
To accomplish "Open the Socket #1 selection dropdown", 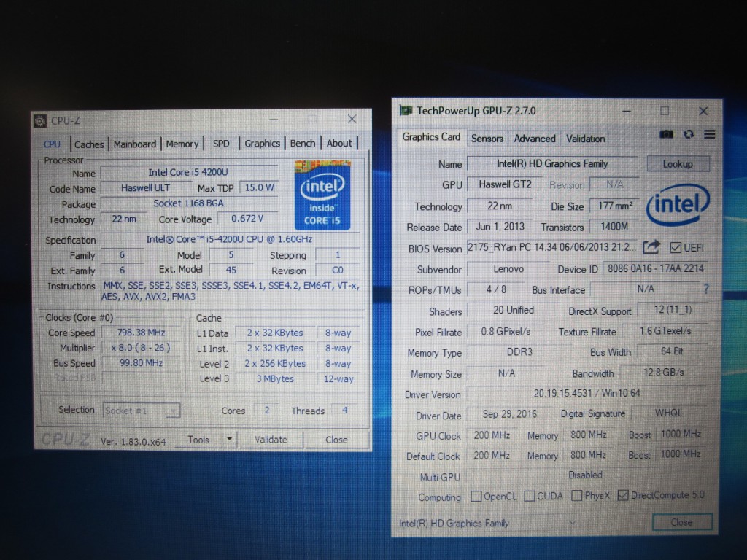I will tap(142, 410).
